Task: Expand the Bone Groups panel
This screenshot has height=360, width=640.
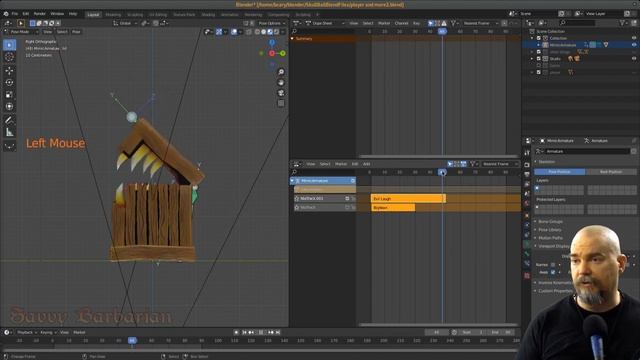Action: tap(549, 222)
